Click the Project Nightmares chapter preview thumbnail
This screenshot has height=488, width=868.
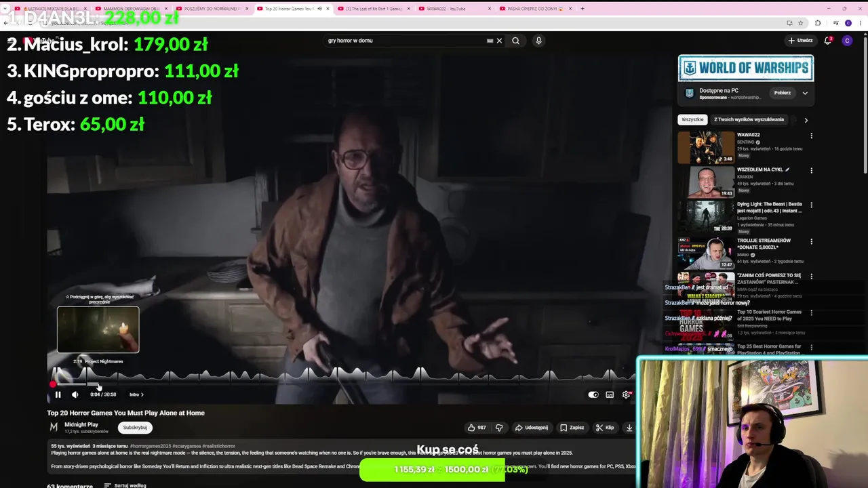[98, 330]
